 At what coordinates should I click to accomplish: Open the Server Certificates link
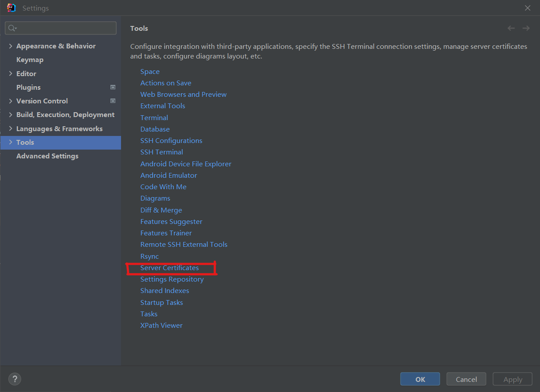click(169, 268)
